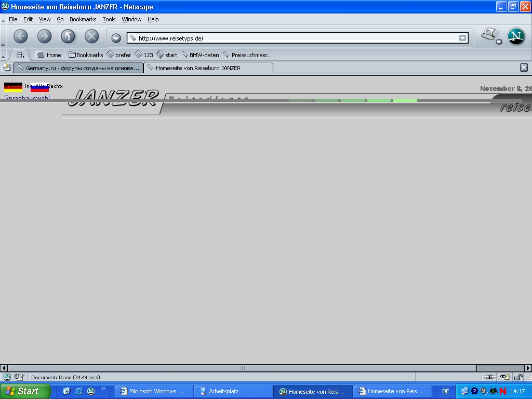Switch to Microsoft Windows taskbar window

tap(154, 391)
